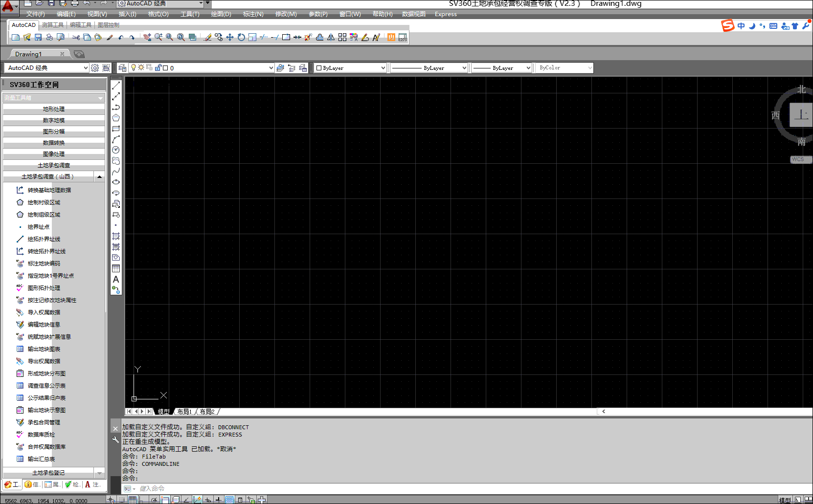Select the Line tool in draw toolbar
813x504 pixels.
pyautogui.click(x=116, y=86)
